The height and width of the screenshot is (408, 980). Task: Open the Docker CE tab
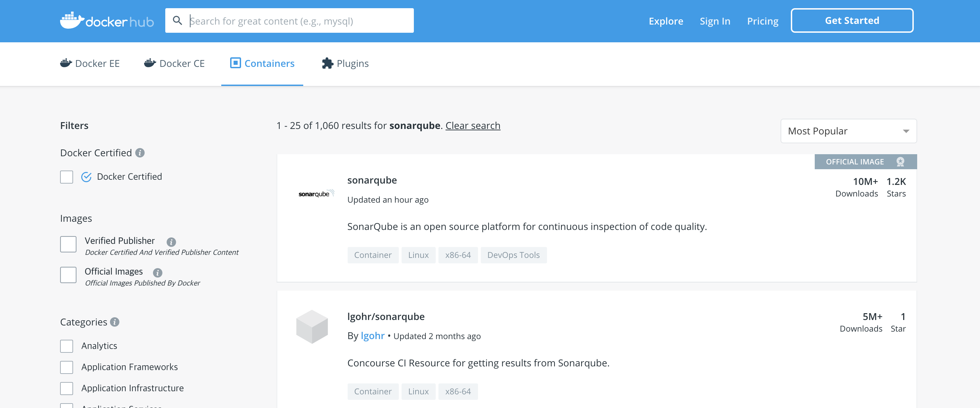174,63
